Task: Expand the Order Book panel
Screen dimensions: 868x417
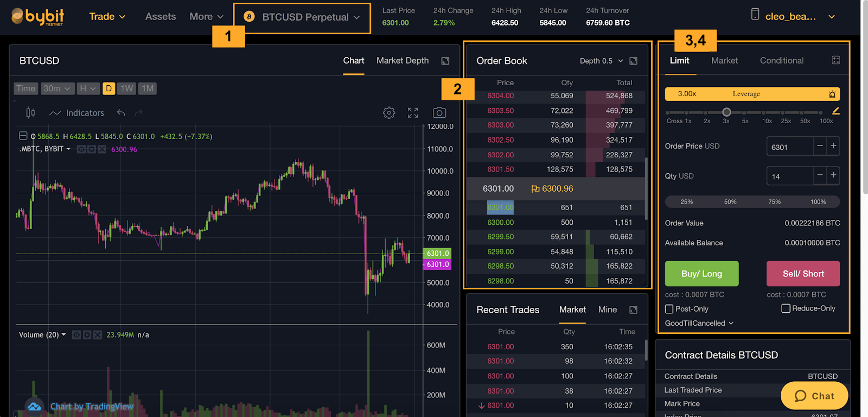Action: pyautogui.click(x=633, y=61)
